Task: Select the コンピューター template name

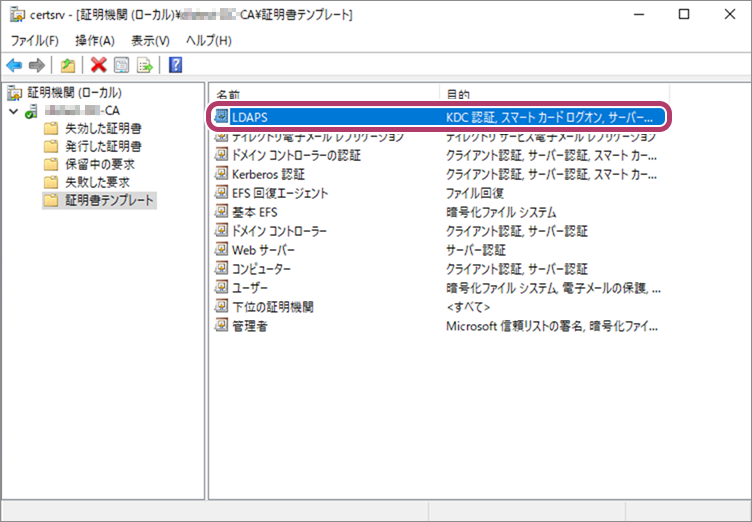Action: (261, 269)
